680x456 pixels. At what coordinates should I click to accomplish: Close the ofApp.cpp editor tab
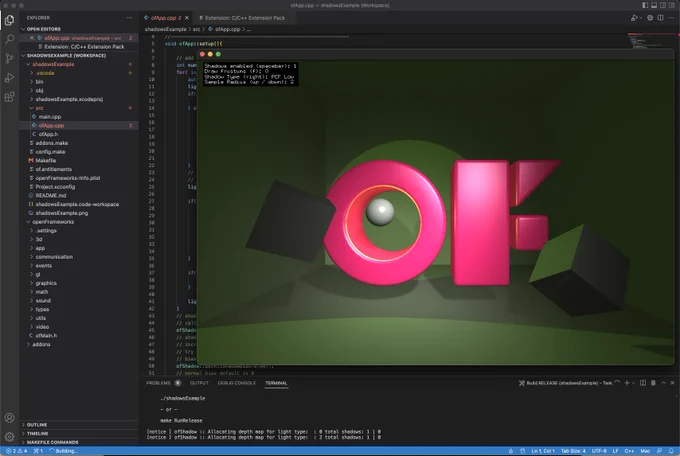(187, 18)
